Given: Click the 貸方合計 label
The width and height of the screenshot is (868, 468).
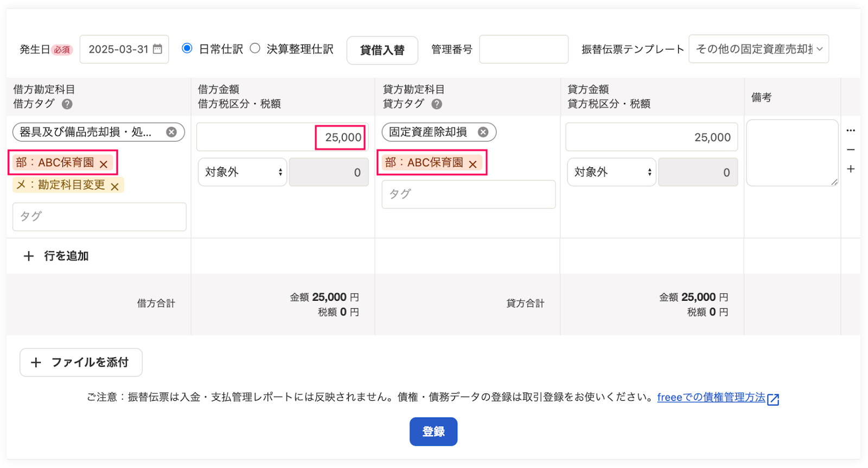Looking at the screenshot, I should pos(525,303).
